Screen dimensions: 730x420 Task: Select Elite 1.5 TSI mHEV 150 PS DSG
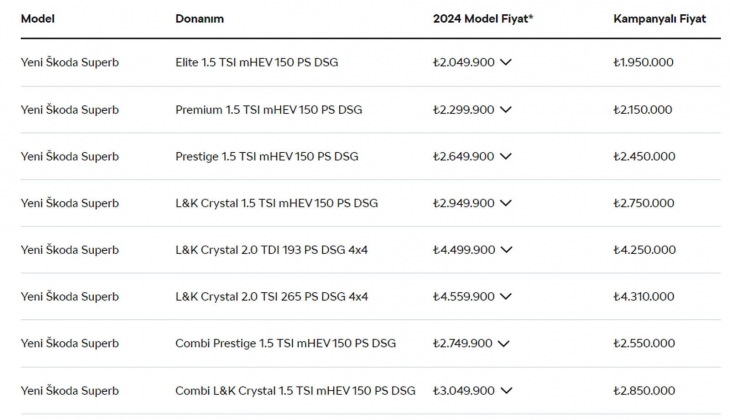click(256, 62)
